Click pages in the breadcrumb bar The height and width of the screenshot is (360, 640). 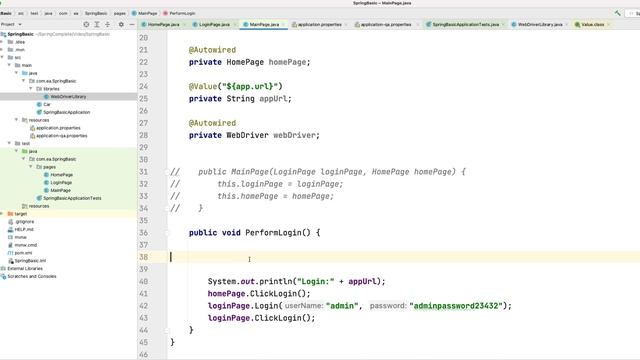pyautogui.click(x=120, y=13)
